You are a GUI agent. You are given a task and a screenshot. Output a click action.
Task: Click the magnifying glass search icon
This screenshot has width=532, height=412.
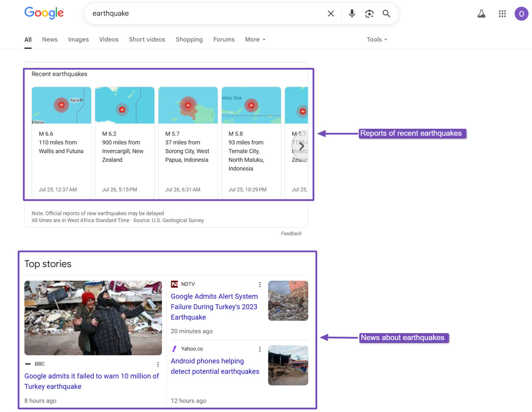(386, 14)
